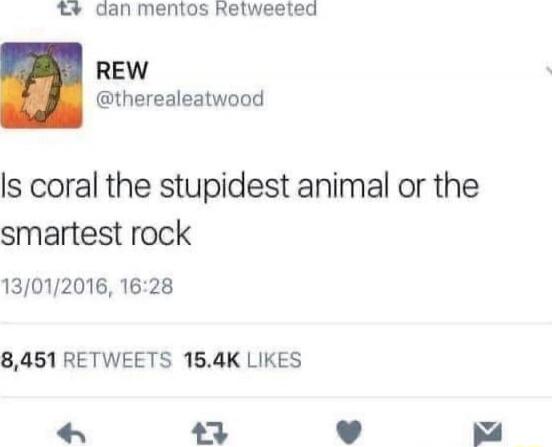
Task: Click the cartoon pickle character in the avatar
Action: pos(42,86)
